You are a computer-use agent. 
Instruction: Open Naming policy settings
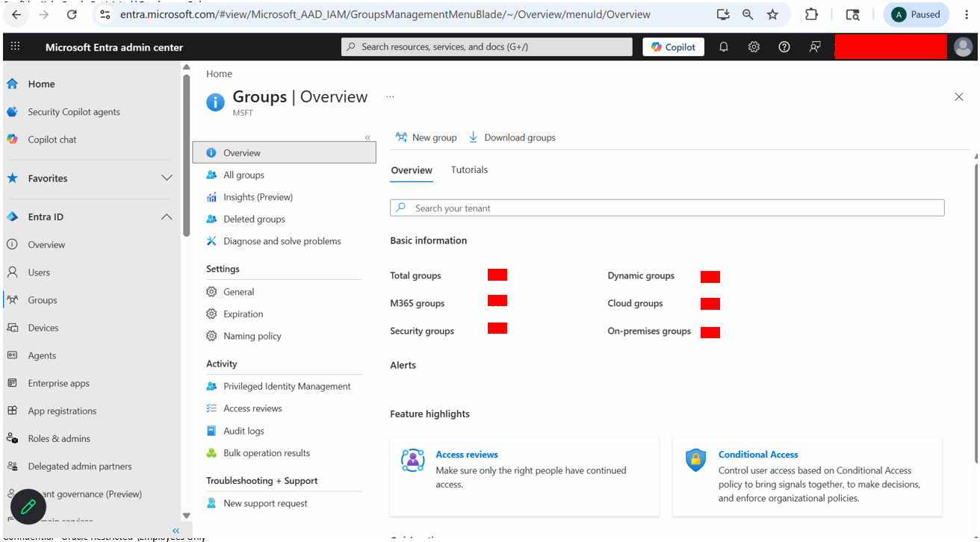252,336
